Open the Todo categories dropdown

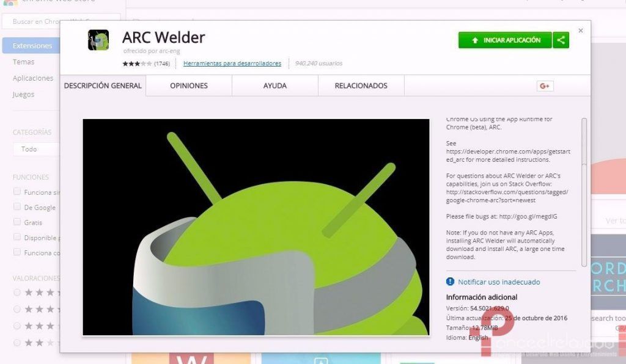coord(35,149)
